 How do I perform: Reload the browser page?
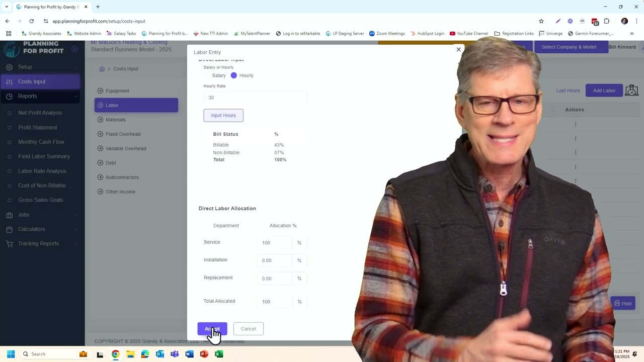pyautogui.click(x=31, y=21)
